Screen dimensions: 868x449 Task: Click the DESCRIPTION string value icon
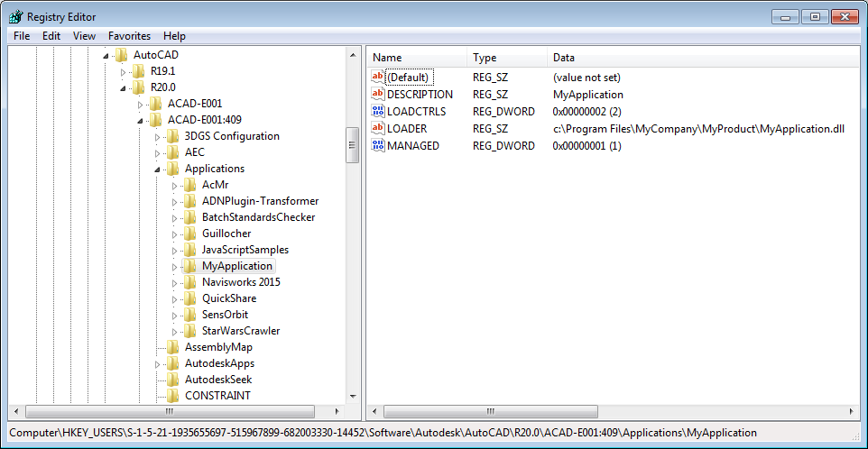click(x=378, y=94)
